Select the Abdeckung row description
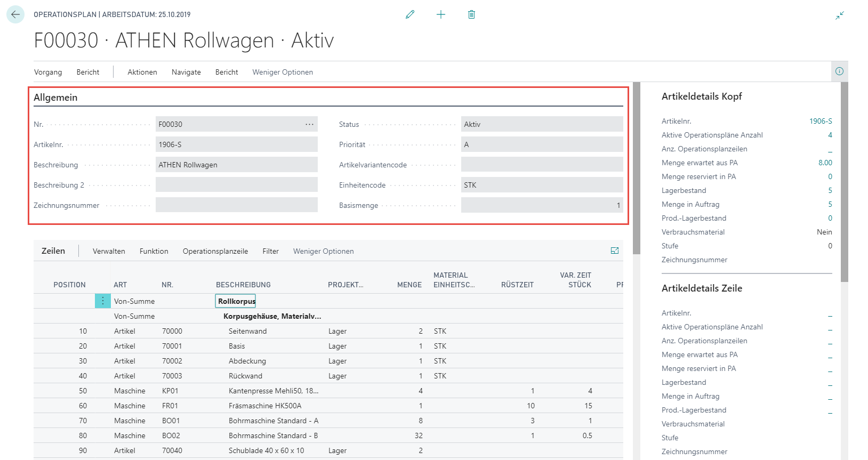The image size is (868, 460). point(247,361)
